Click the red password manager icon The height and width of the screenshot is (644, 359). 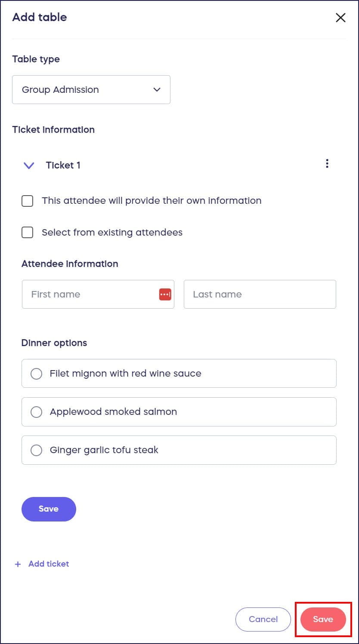[x=165, y=294]
